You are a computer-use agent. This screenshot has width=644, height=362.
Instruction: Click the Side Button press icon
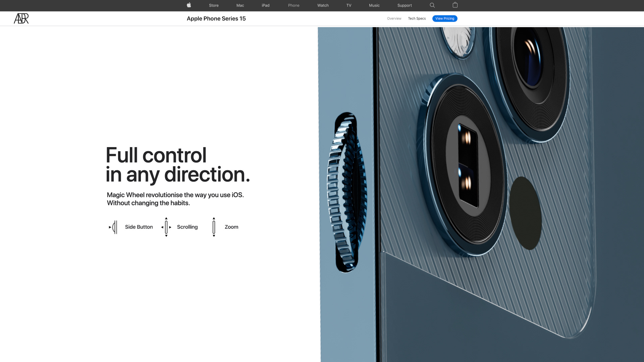pos(113,227)
